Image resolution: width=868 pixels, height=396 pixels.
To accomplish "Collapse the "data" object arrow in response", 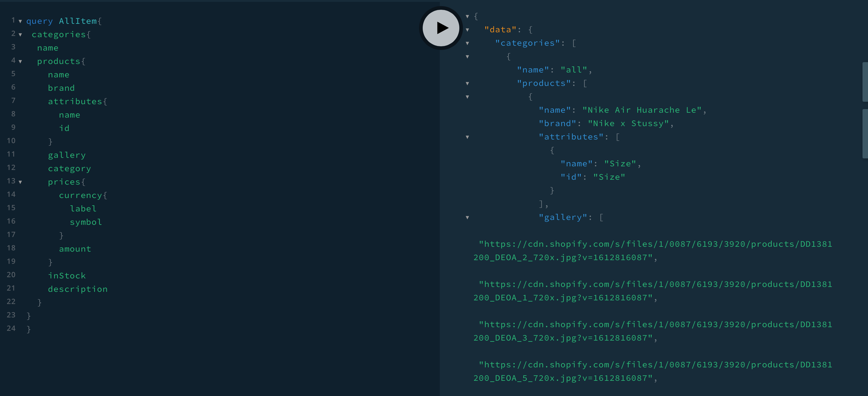I will click(467, 30).
